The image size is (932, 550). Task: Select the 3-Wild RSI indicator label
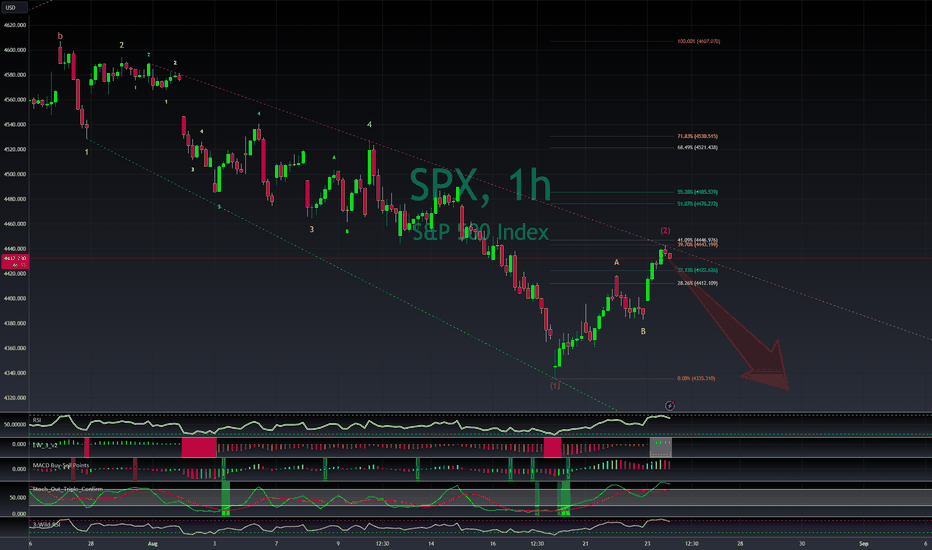tap(46, 524)
